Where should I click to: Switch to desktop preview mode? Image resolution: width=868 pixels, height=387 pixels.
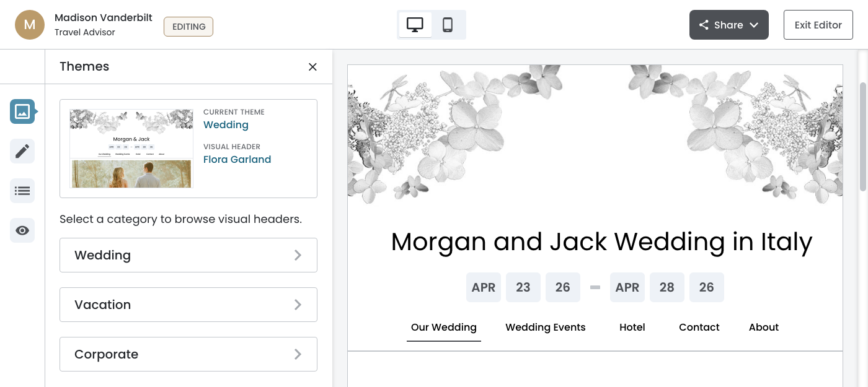(415, 25)
